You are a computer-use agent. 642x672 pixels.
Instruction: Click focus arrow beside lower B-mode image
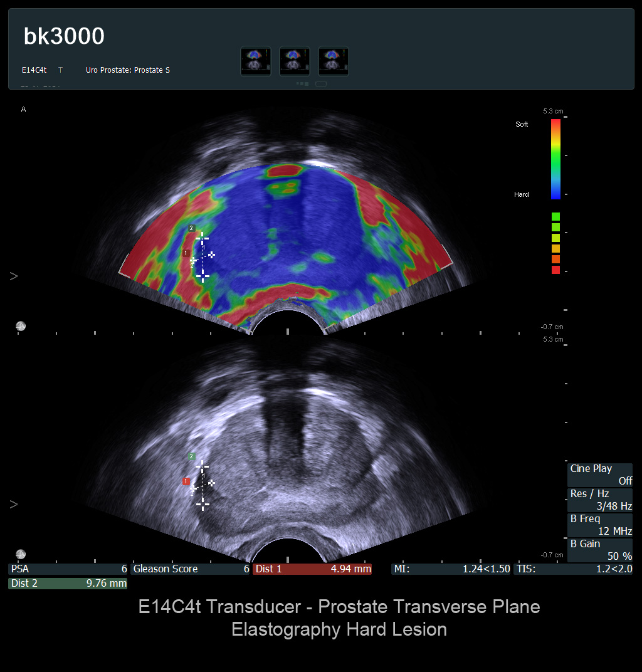(14, 504)
